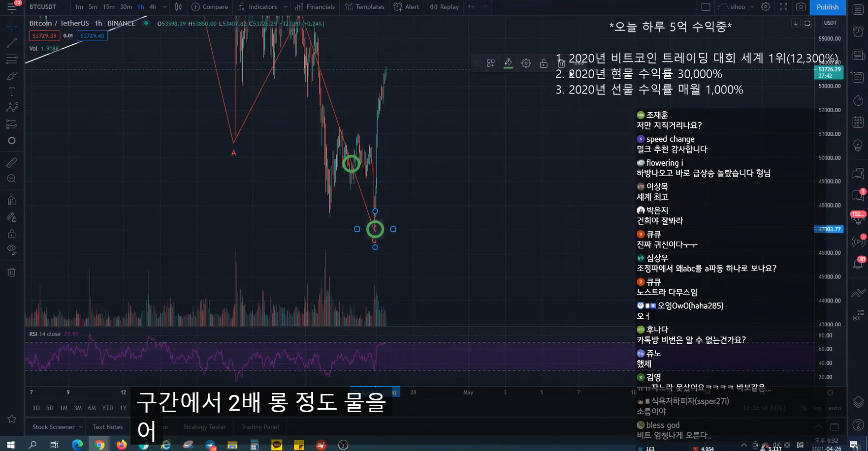
Task: Open the patterns drawing tool
Action: click(x=12, y=108)
